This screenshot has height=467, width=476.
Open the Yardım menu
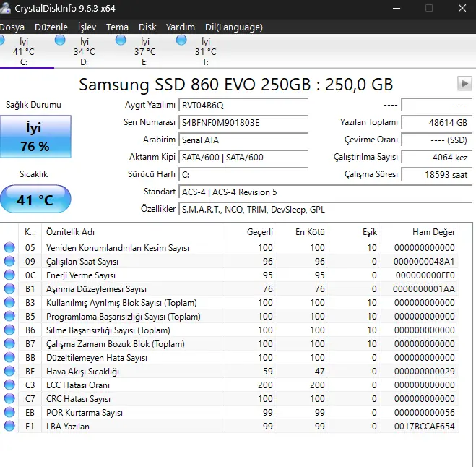coord(181,27)
